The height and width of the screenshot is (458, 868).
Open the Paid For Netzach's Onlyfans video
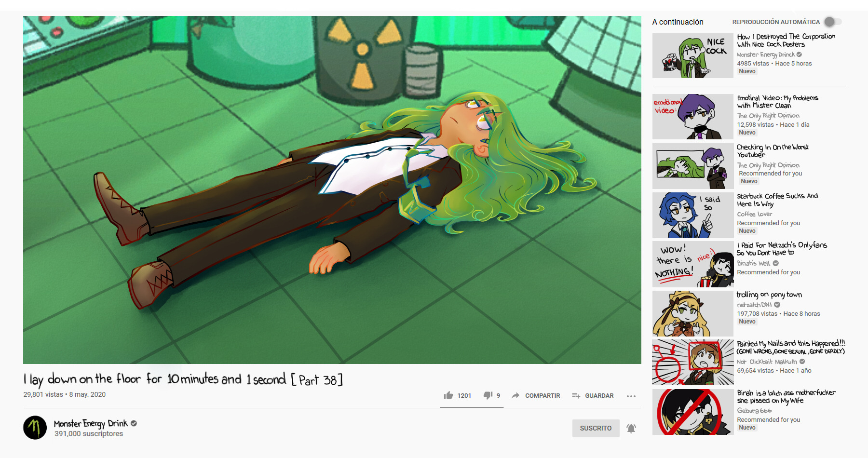coord(782,249)
